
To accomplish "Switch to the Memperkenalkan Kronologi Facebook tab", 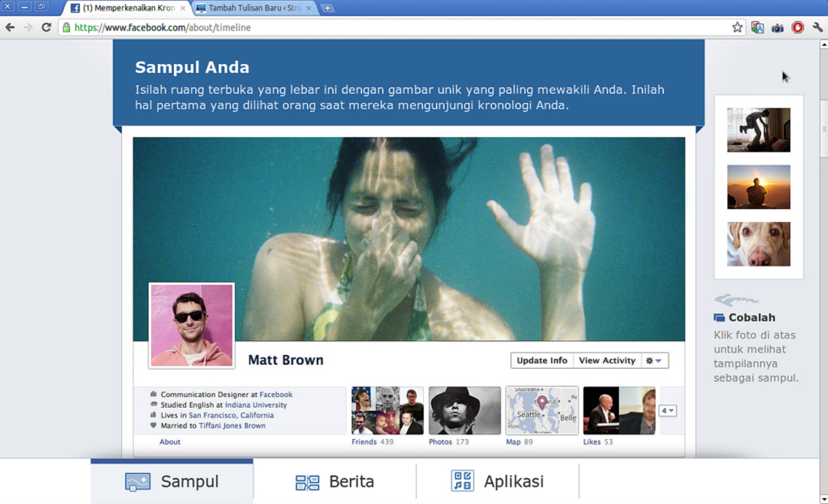I will click(x=127, y=8).
